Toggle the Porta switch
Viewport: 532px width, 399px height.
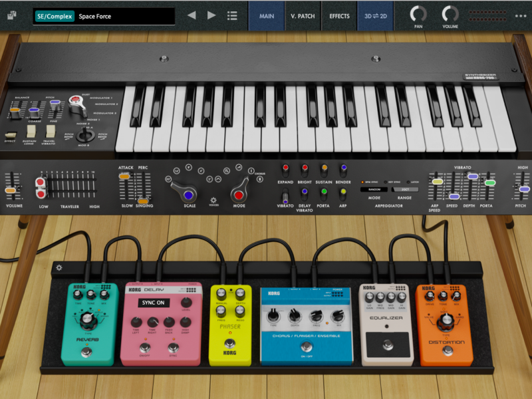click(324, 194)
